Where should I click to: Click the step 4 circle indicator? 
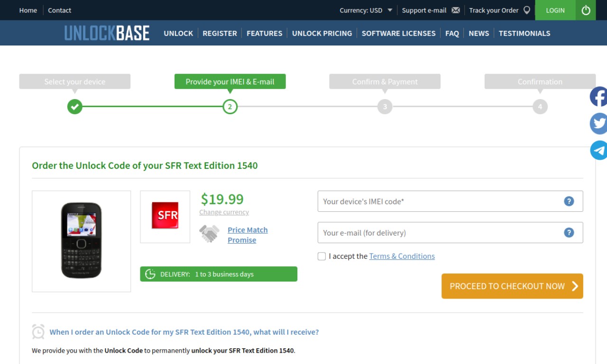point(540,107)
